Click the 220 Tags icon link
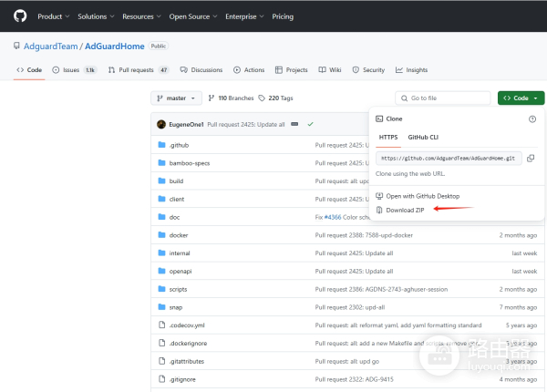The height and width of the screenshot is (392, 547). (x=262, y=98)
